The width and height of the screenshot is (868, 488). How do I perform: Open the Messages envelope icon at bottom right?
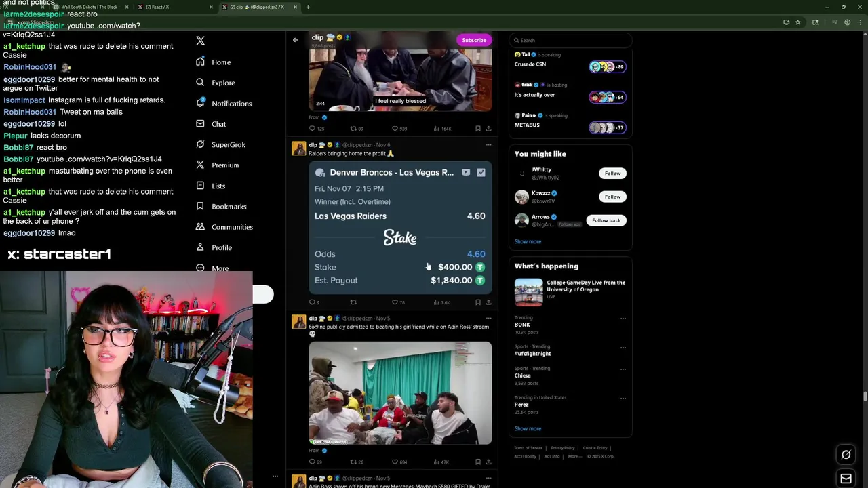[x=846, y=479]
